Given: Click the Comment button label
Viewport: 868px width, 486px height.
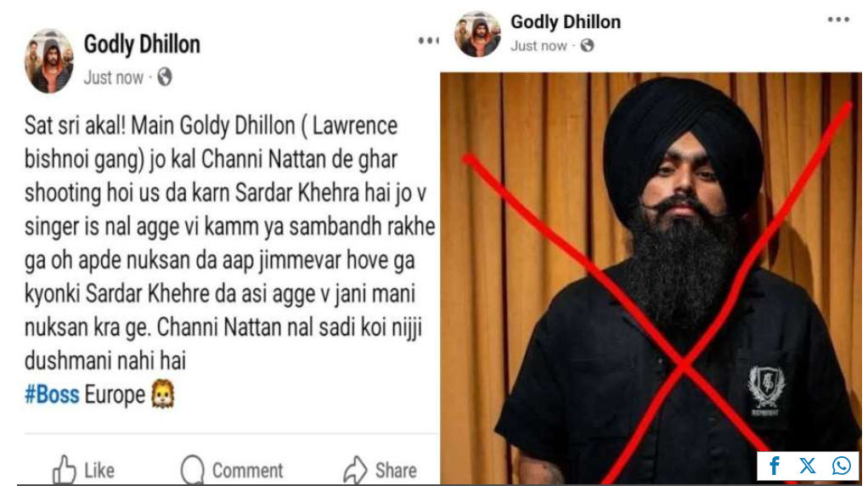Looking at the screenshot, I should coord(247,471).
